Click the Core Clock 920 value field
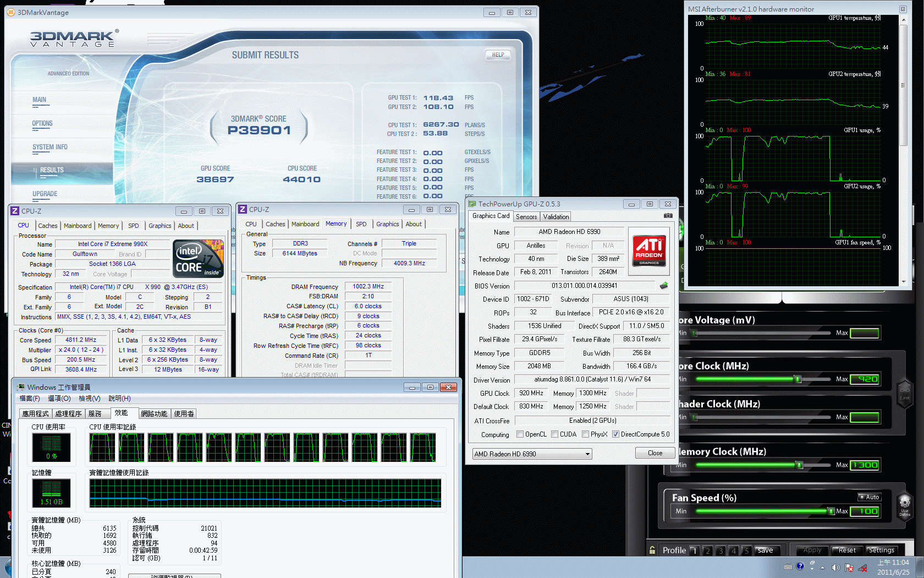Viewport: 924px width, 578px height. pos(865,379)
